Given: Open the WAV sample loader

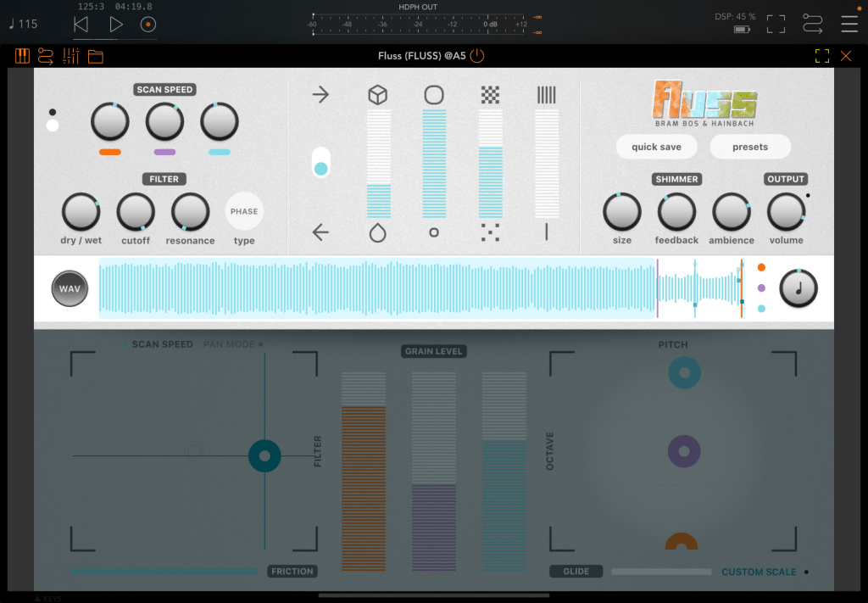Looking at the screenshot, I should tap(70, 289).
